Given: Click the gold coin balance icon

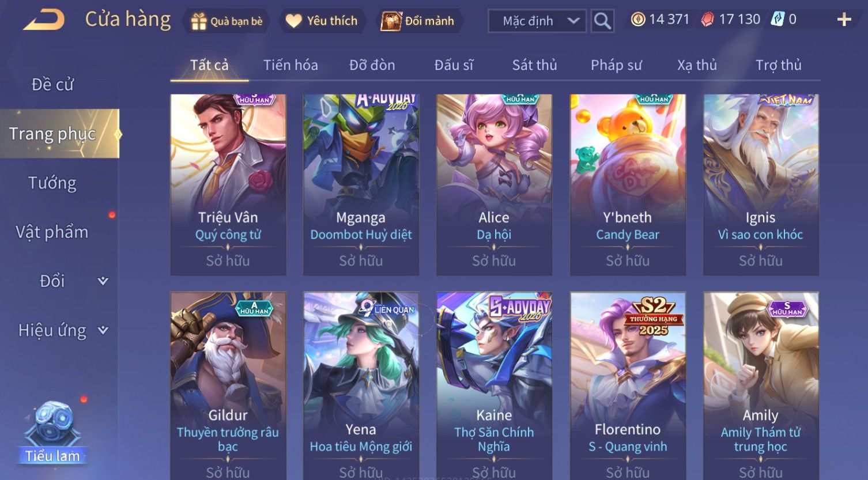Looking at the screenshot, I should [x=637, y=20].
